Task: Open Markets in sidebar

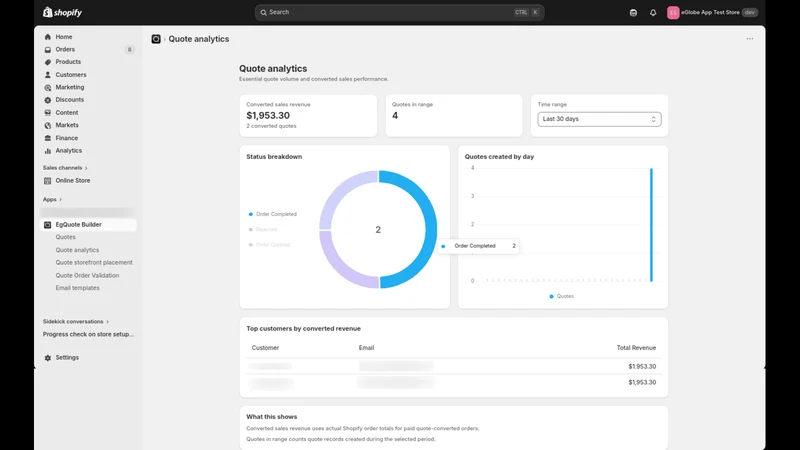Action: (67, 125)
